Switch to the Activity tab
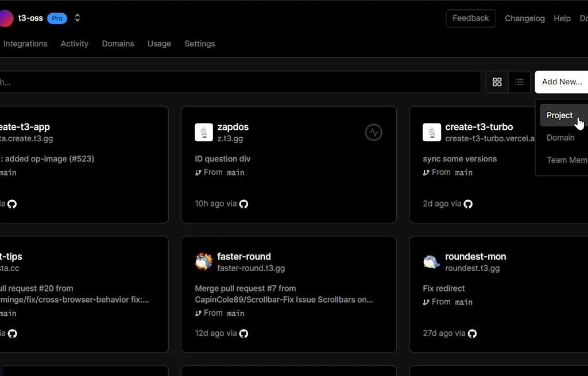 click(75, 44)
